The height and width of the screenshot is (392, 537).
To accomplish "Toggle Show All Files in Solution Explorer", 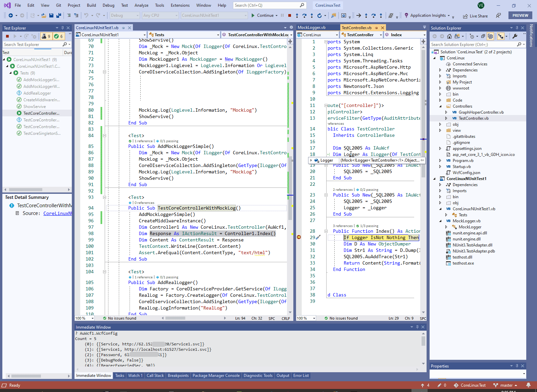I will (490, 36).
